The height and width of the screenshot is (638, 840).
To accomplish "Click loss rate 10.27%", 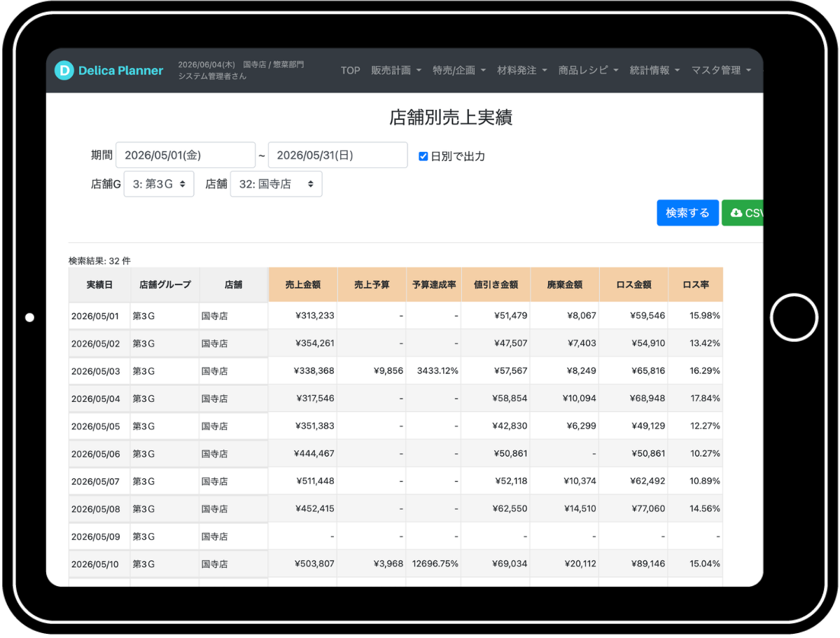I will tap(705, 454).
